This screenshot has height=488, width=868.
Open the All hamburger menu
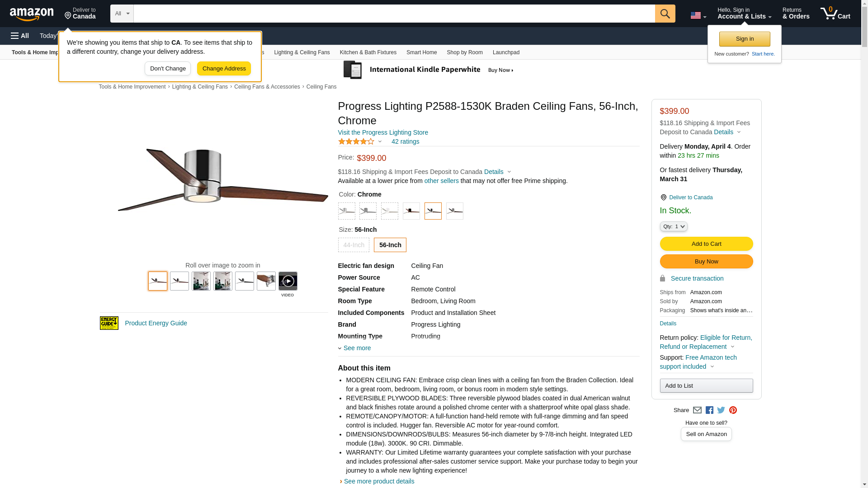tap(20, 36)
